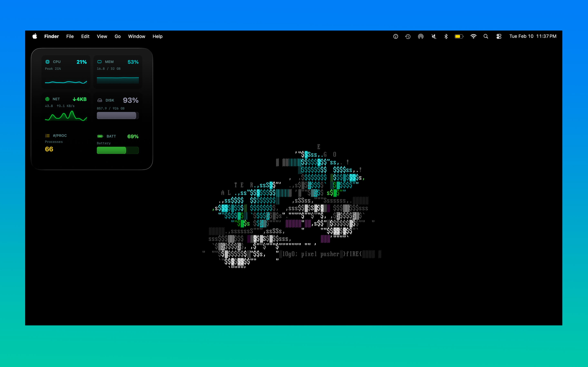Click the Peak 21% label in the CPU card
588x367 pixels.
(53, 69)
